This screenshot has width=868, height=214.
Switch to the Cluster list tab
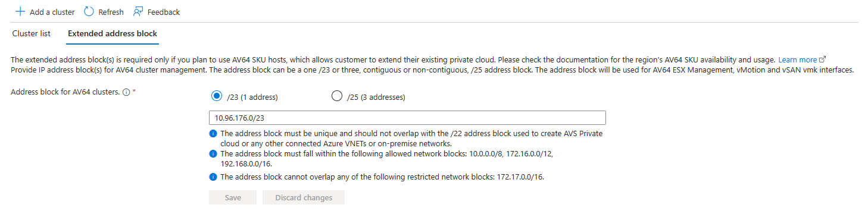(32, 33)
